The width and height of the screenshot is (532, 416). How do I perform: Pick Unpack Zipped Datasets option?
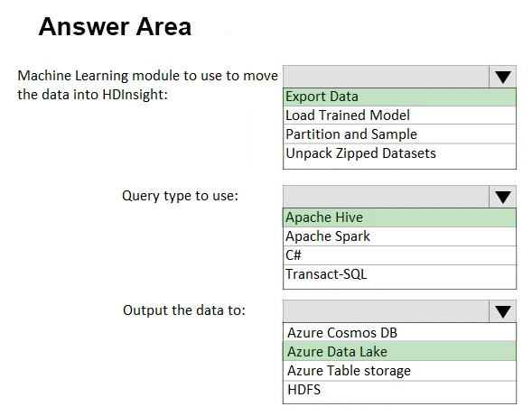pyautogui.click(x=399, y=153)
